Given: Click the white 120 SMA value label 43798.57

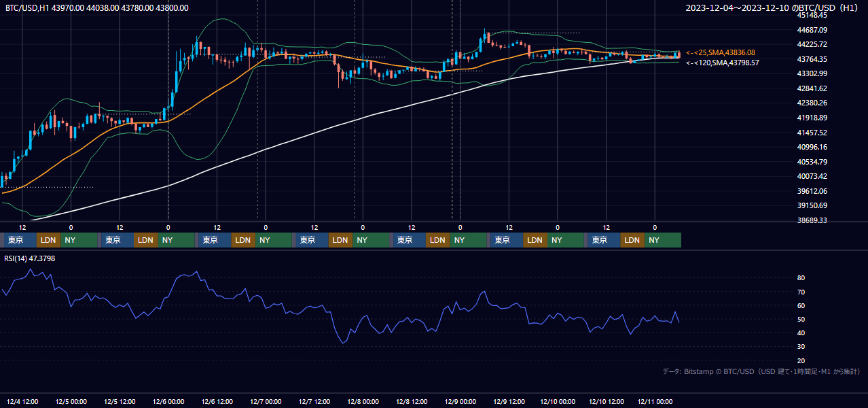Looking at the screenshot, I should [x=722, y=63].
